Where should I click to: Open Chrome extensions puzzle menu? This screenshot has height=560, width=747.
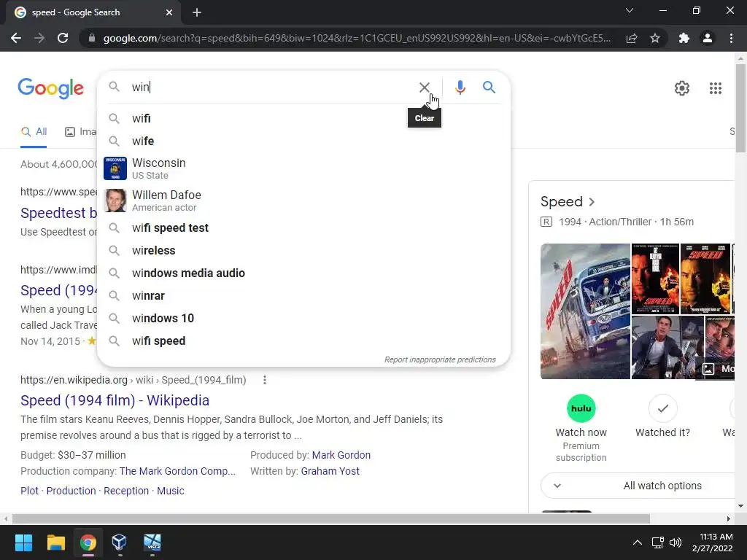coord(684,38)
